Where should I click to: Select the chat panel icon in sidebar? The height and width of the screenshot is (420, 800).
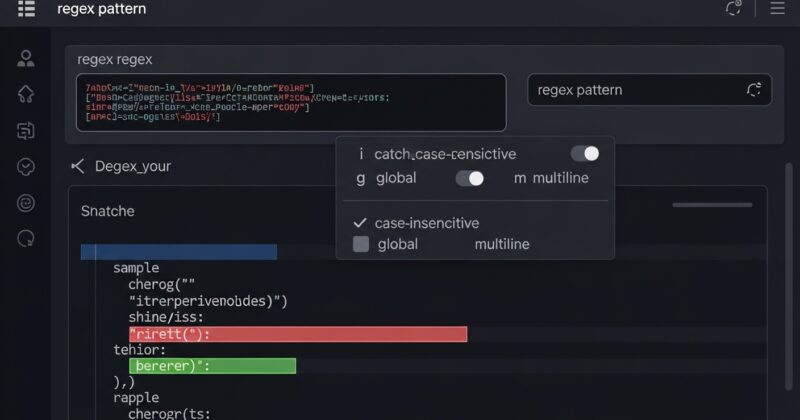(26, 130)
